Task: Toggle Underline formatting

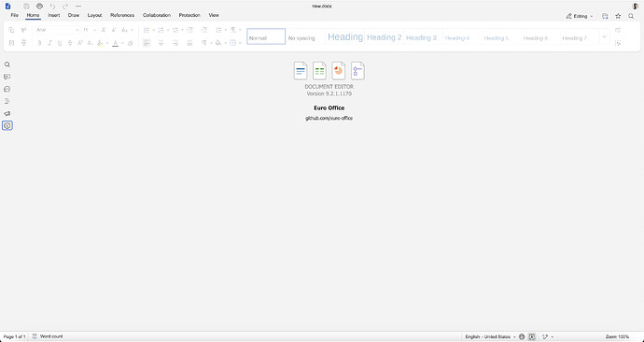Action: [60, 43]
